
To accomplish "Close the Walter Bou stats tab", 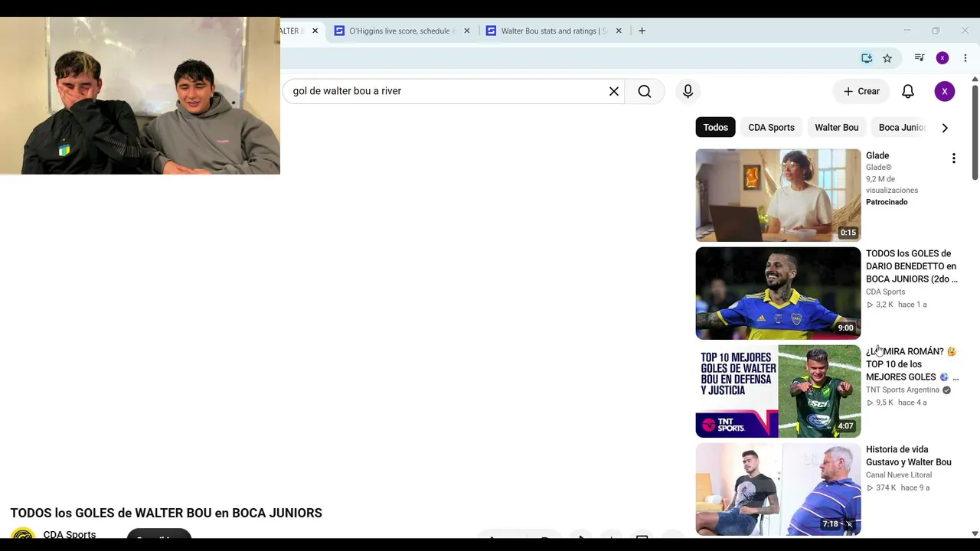I will pos(619,31).
